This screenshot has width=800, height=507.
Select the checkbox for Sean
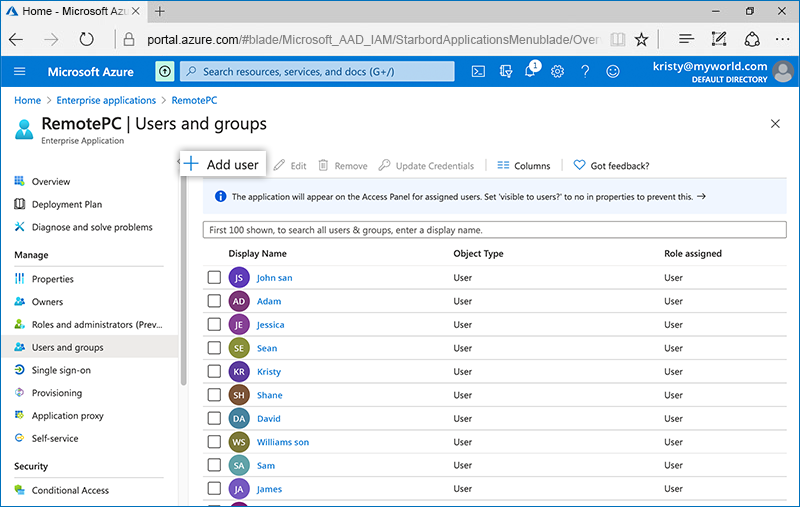(x=214, y=348)
